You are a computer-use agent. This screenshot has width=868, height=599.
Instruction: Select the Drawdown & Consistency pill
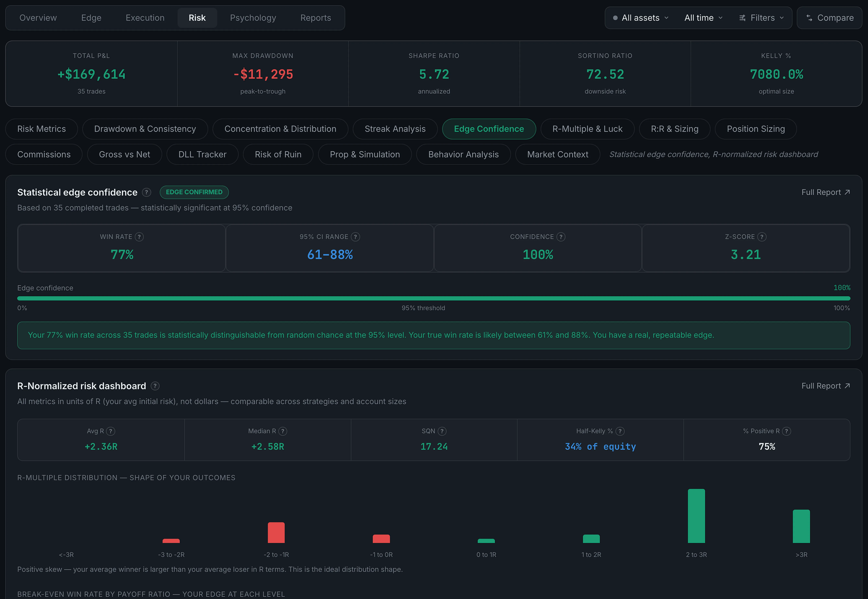point(145,129)
